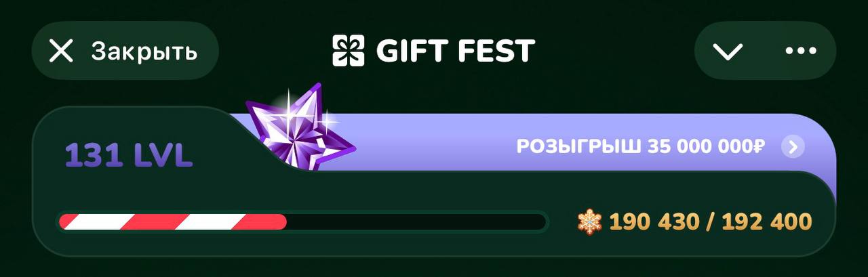The width and height of the screenshot is (868, 277).
Task: Open the РОЗЫГРЫШ 35 000 000₽ link
Action: tap(642, 146)
